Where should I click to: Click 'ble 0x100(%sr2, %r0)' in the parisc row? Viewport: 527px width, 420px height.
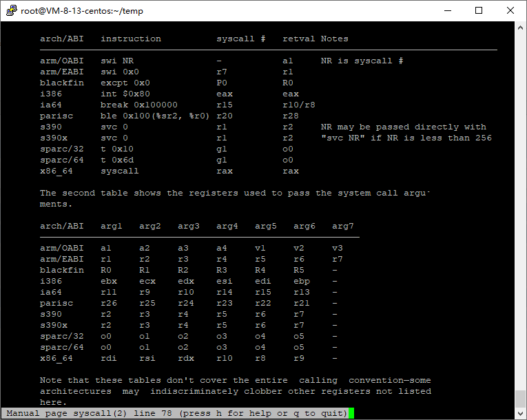155,116
